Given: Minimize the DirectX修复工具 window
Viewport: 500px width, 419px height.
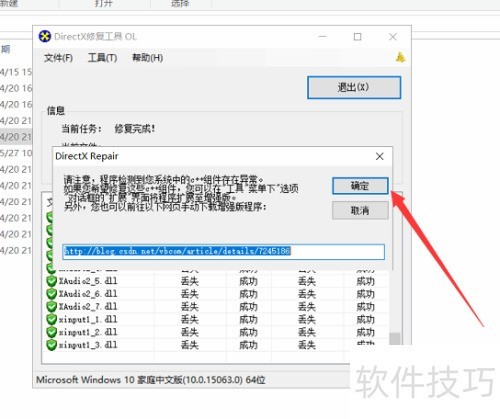Looking at the screenshot, I should (x=322, y=36).
